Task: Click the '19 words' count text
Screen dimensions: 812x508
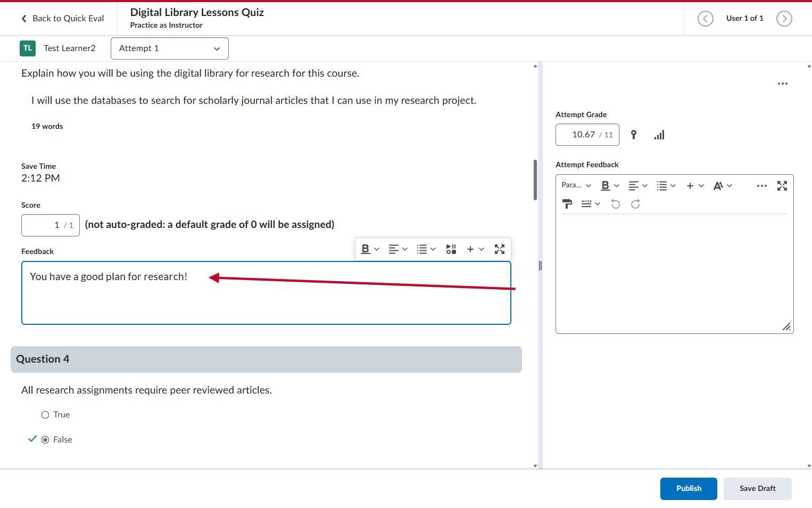Action: click(x=47, y=127)
